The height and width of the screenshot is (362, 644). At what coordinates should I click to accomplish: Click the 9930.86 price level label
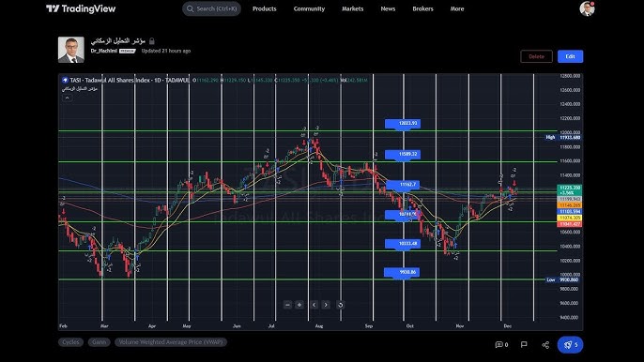click(402, 272)
